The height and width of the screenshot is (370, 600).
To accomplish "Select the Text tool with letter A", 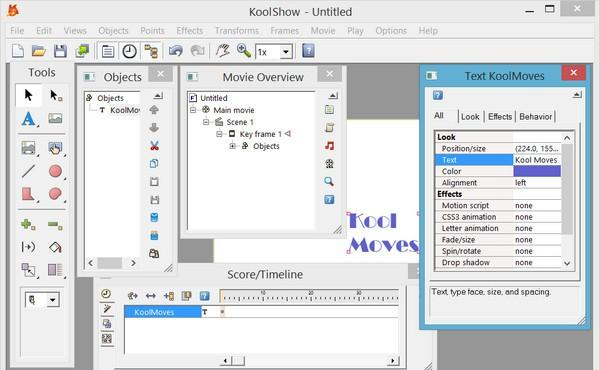I will pos(29,119).
